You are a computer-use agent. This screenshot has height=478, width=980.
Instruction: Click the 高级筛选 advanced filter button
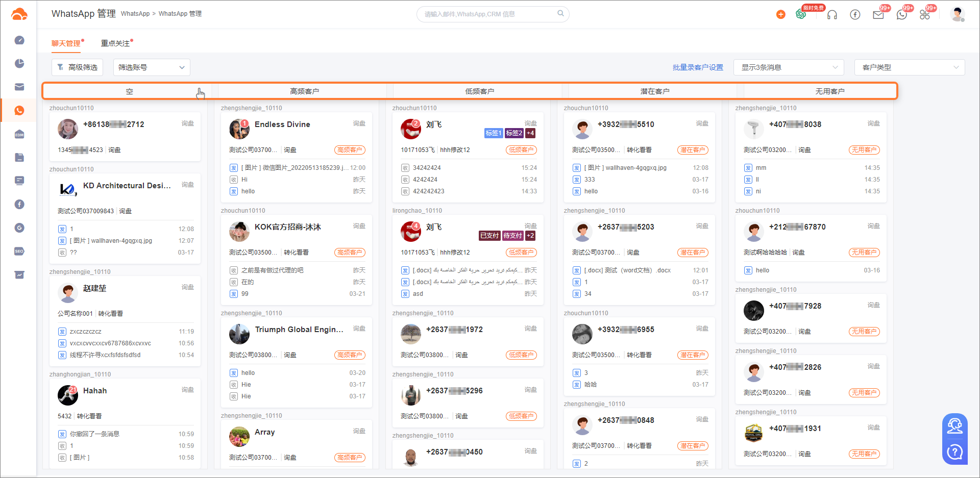pos(78,67)
